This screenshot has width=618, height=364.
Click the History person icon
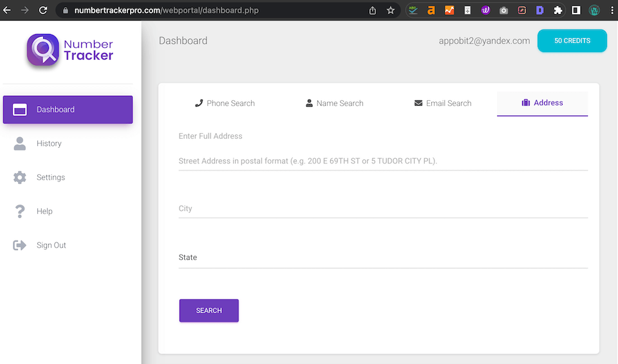tap(20, 143)
